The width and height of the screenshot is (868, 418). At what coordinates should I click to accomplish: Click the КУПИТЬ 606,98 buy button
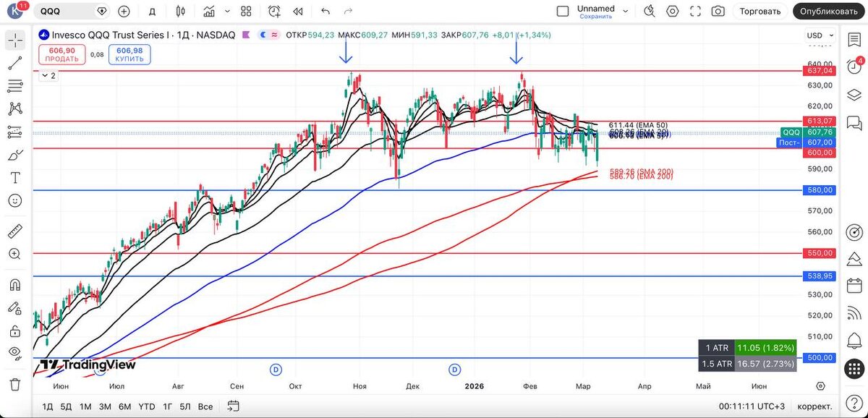click(129, 54)
